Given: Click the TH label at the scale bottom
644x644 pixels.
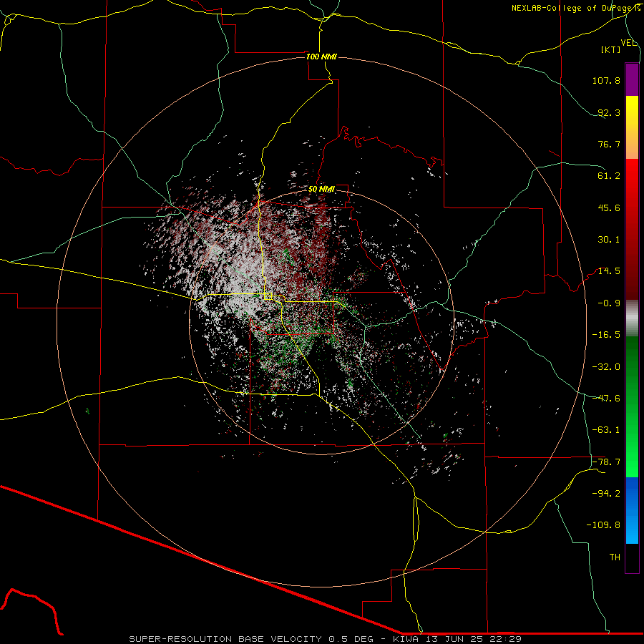Looking at the screenshot, I should [x=615, y=557].
